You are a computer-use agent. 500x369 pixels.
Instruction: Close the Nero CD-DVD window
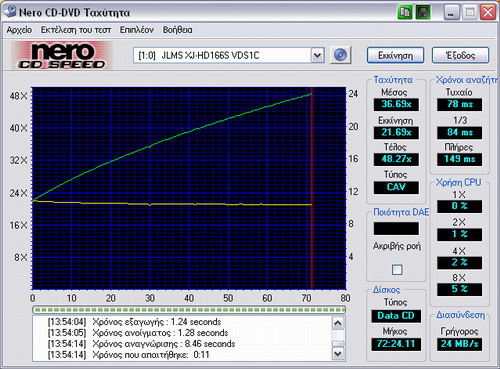488,13
